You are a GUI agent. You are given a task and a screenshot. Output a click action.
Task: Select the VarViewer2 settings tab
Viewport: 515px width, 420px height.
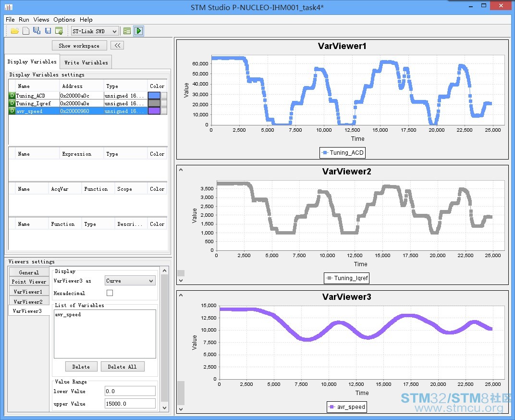[29, 301]
